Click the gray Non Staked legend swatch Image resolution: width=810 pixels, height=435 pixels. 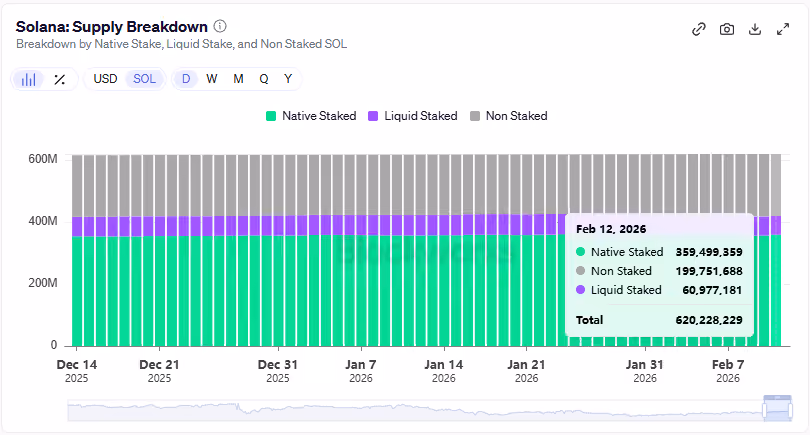point(475,116)
